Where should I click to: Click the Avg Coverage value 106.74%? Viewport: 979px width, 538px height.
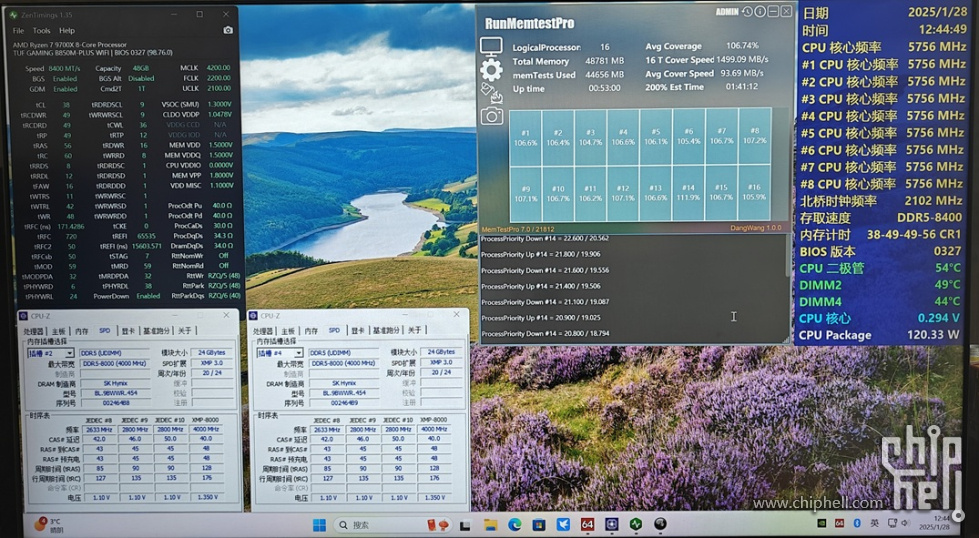click(x=742, y=46)
